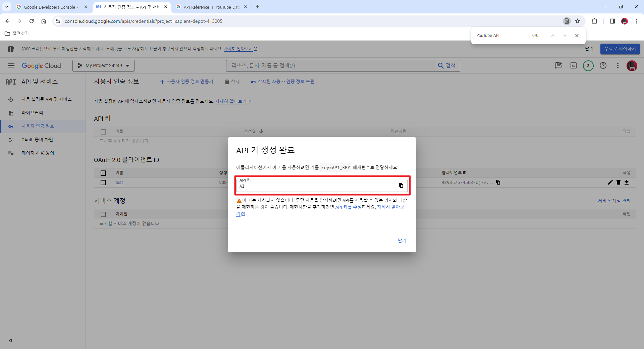This screenshot has height=349, width=644.
Task: Open the navigation hamburger menu
Action: coord(11,65)
